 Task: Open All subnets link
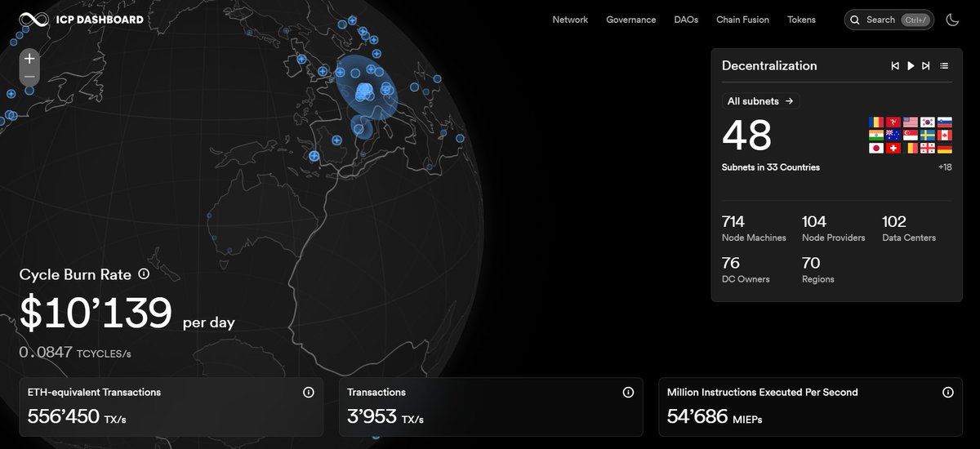click(760, 101)
